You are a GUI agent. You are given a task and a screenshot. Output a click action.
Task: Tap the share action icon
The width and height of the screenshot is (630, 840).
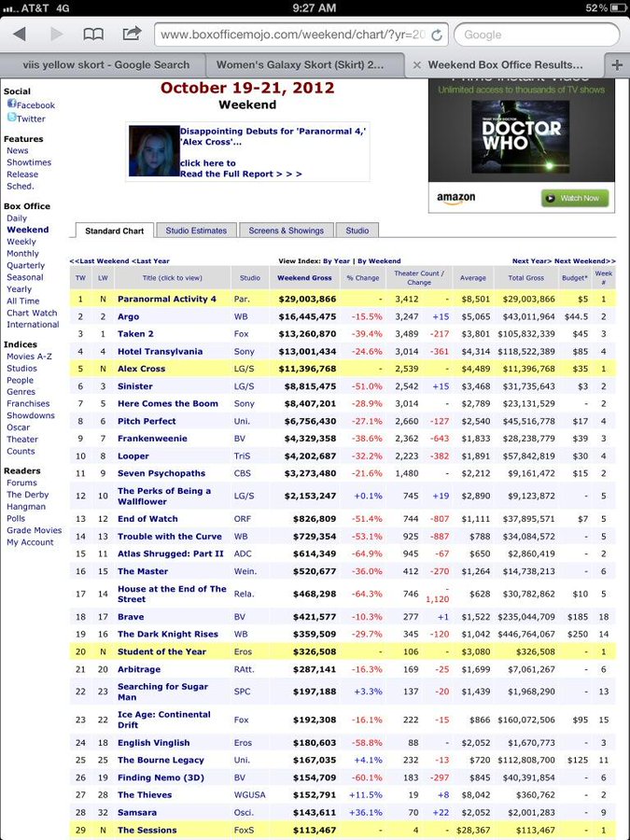[x=132, y=34]
